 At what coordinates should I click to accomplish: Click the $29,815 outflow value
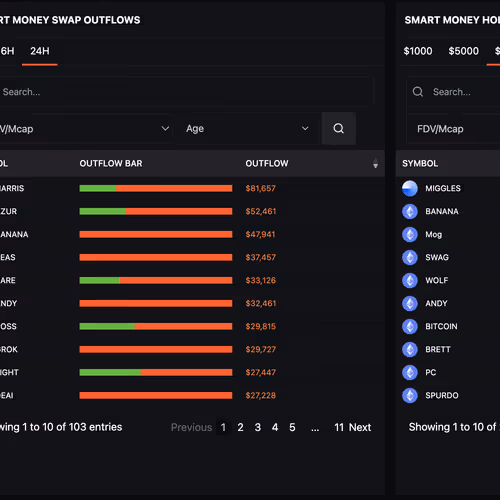261,326
